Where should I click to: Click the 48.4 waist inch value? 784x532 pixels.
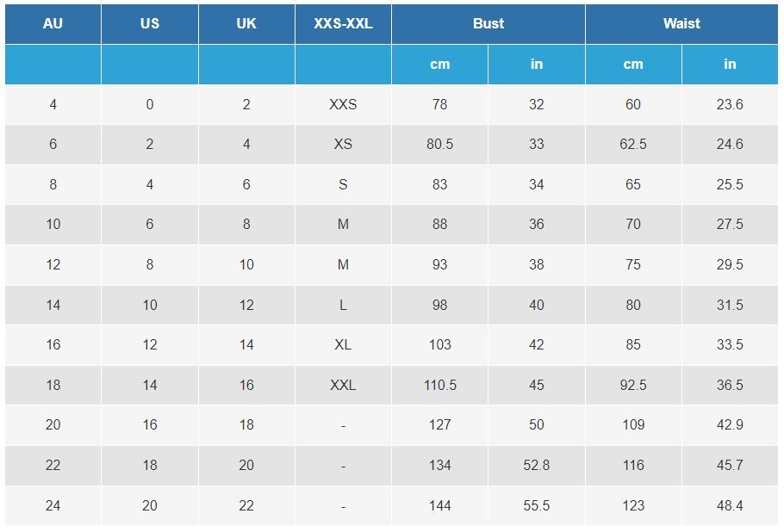(730, 505)
